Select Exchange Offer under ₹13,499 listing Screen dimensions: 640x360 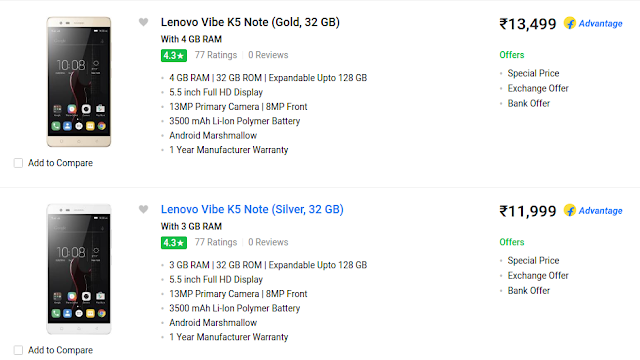click(x=538, y=88)
